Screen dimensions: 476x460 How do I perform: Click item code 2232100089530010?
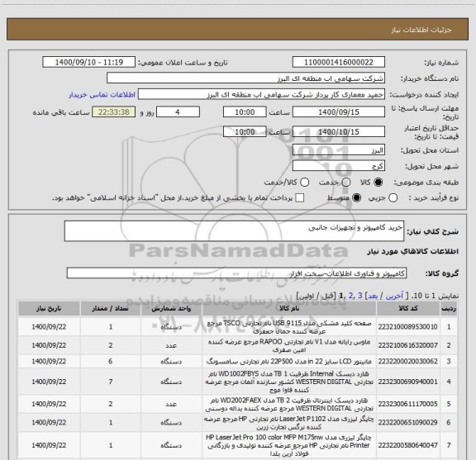[x=407, y=327]
